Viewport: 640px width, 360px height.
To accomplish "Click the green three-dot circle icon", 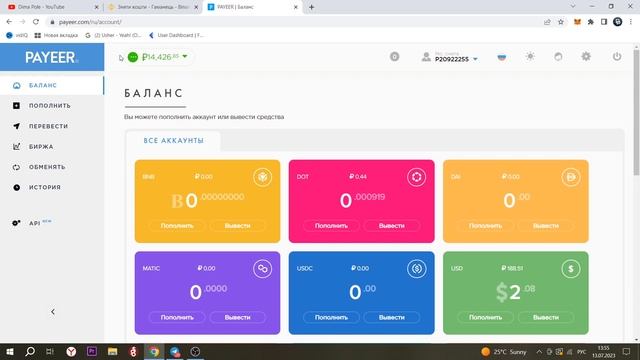I will [133, 57].
